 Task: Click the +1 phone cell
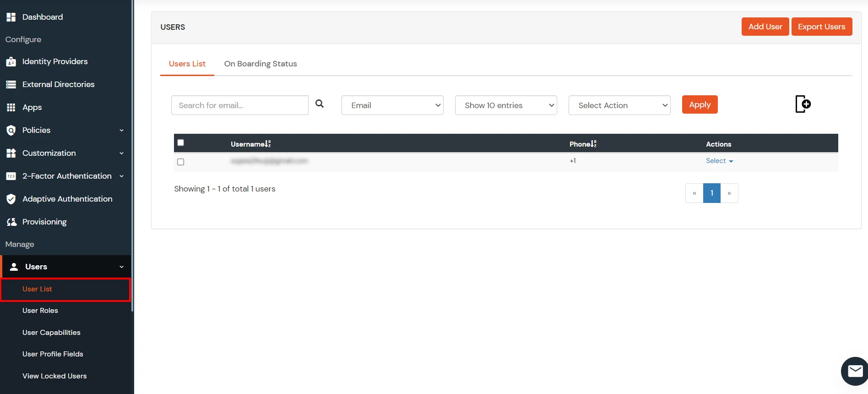click(573, 161)
